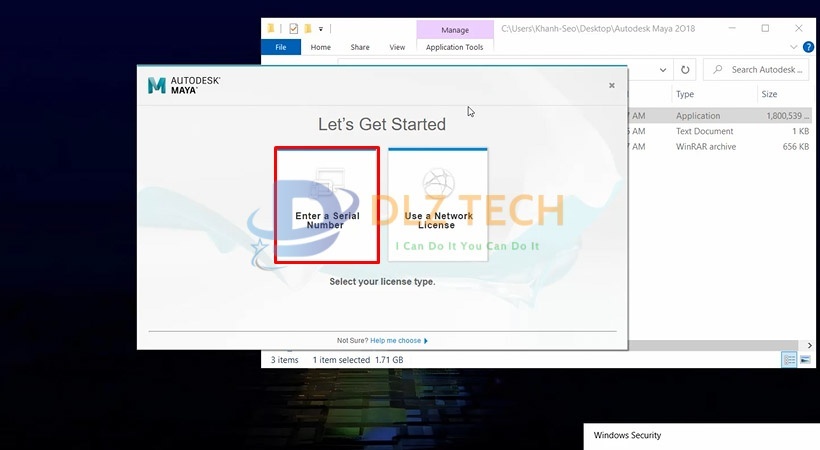Open Customize Quick Access Toolbar dropdown

(321, 30)
